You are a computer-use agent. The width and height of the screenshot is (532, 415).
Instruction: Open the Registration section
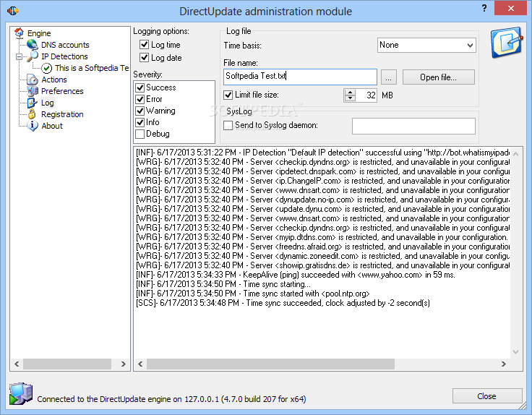(x=62, y=114)
